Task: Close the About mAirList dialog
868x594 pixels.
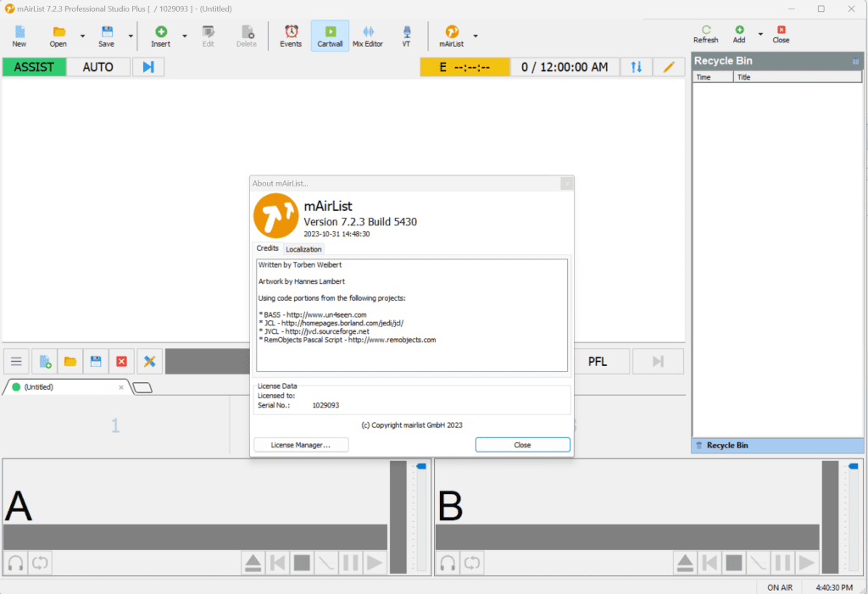Action: pyautogui.click(x=522, y=445)
